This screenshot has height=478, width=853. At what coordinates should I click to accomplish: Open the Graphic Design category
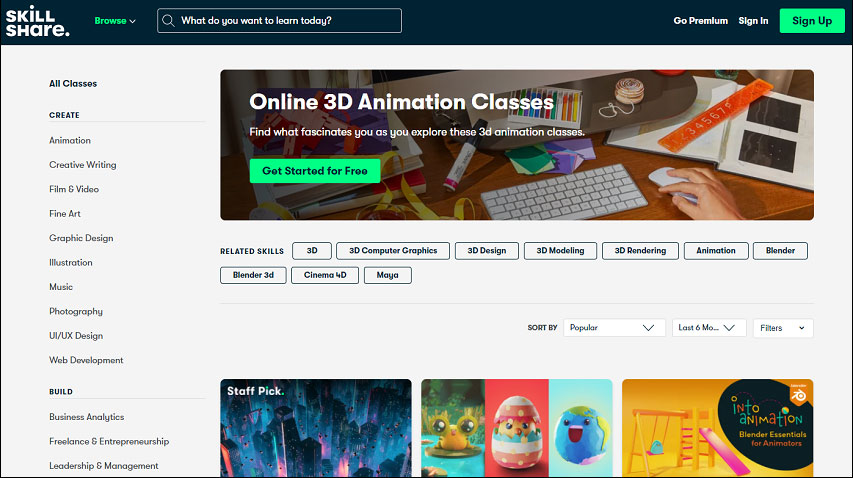point(81,238)
